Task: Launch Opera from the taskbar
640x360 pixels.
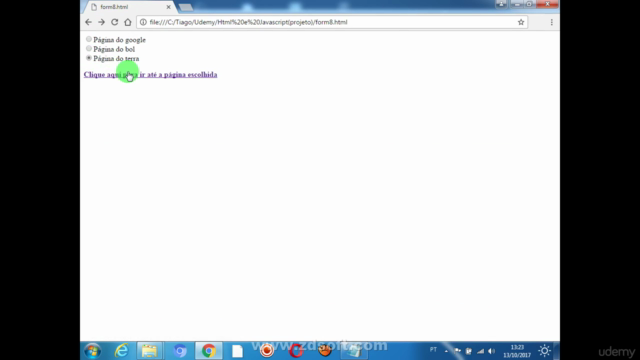Action: tap(296, 351)
